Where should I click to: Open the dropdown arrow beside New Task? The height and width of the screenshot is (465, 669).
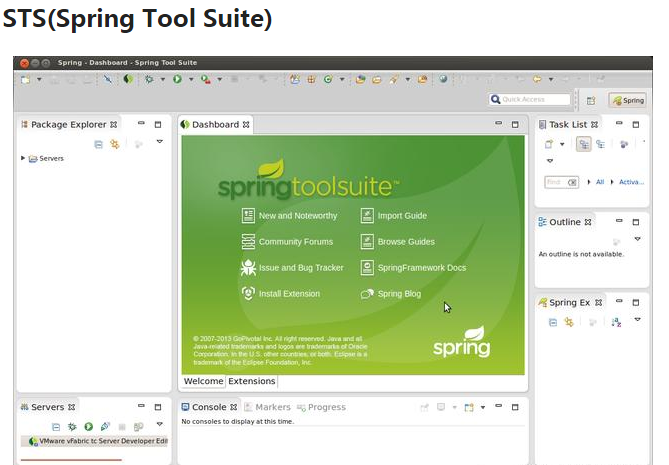(562, 144)
